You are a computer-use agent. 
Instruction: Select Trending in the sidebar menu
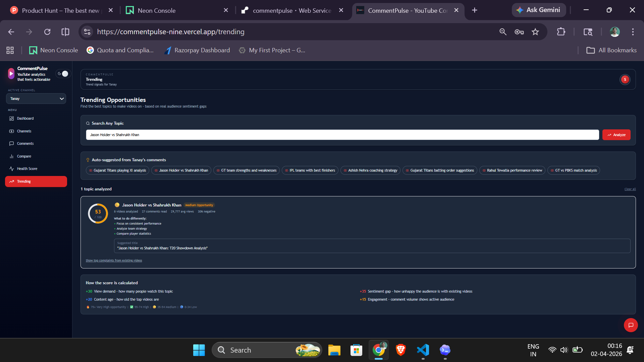pos(24,181)
